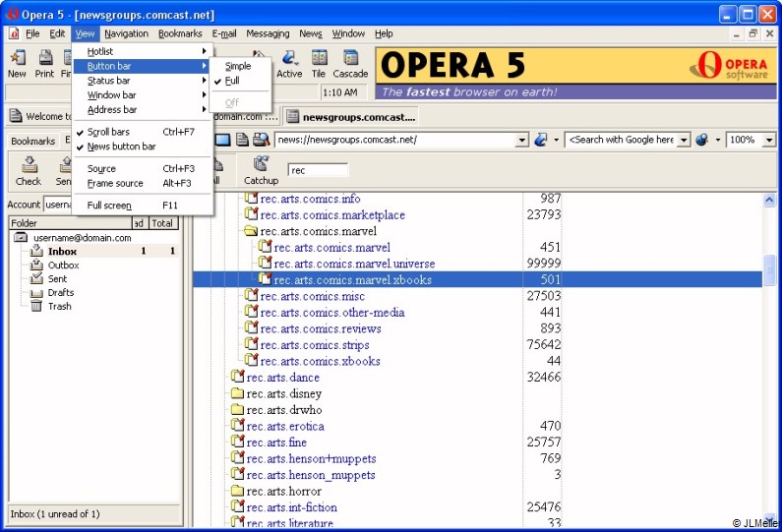Switch to the Bookmarks hotlist tab
The height and width of the screenshot is (532, 782).
coord(32,141)
